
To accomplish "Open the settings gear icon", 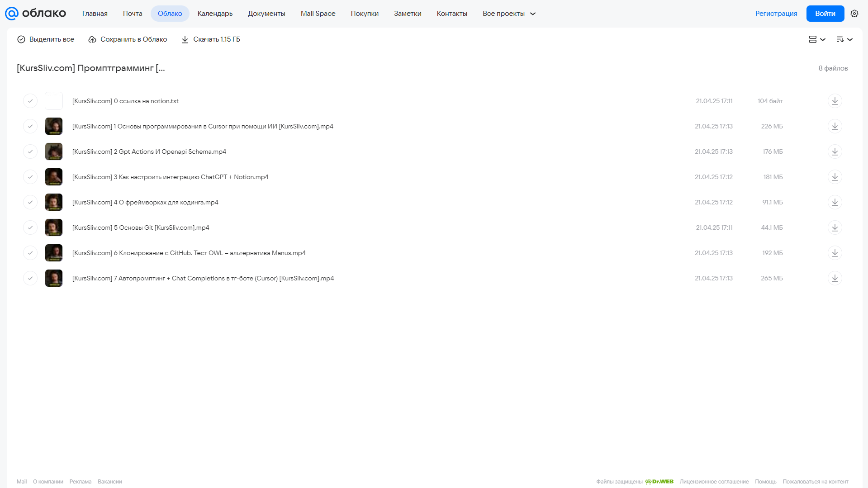I will pos(854,14).
